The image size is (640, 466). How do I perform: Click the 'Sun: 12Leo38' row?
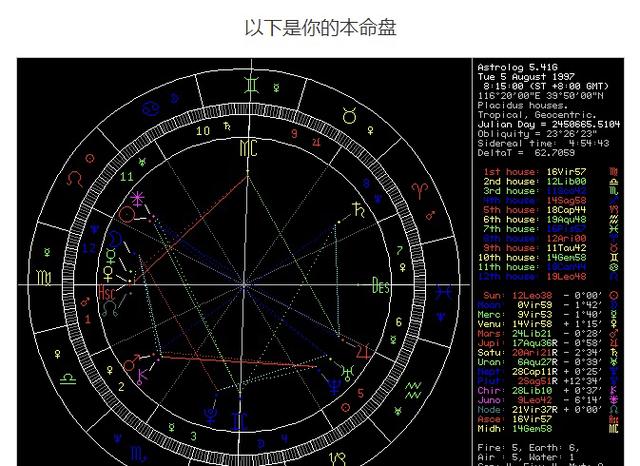point(550,296)
